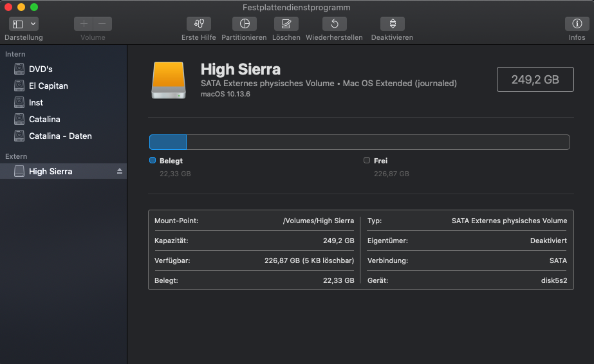This screenshot has height=364, width=594.
Task: Click the blue used-space storage bar
Action: [x=168, y=142]
